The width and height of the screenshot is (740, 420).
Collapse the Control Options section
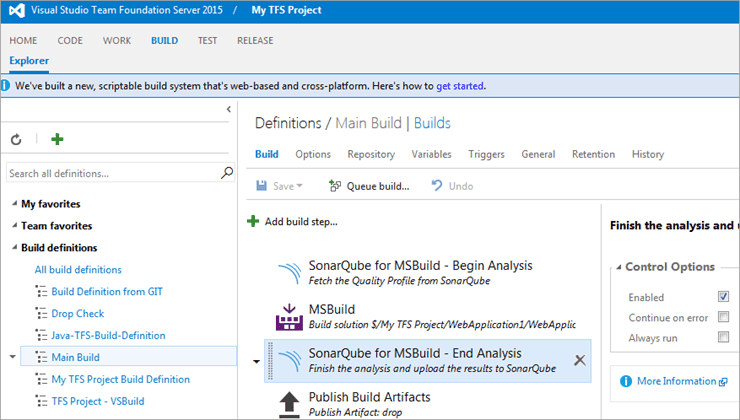619,267
